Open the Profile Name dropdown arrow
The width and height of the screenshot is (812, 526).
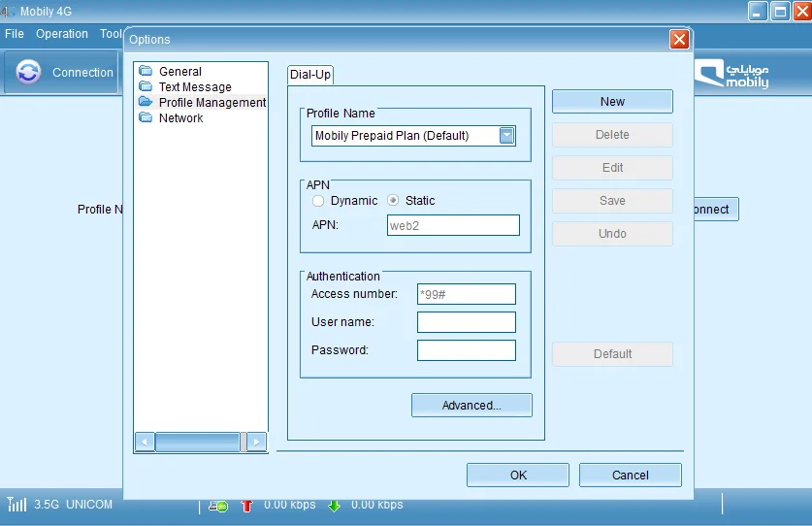tap(506, 136)
